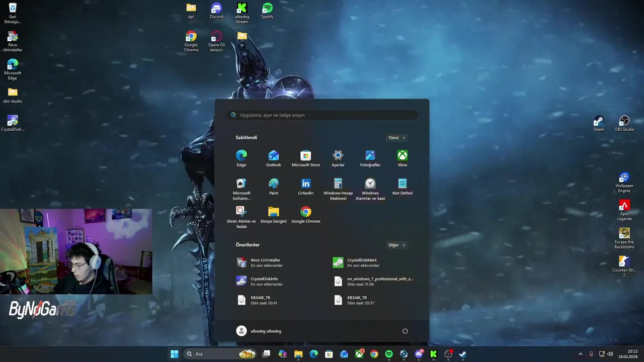Launch Google Chrome from Start menu pinned

[x=306, y=215]
